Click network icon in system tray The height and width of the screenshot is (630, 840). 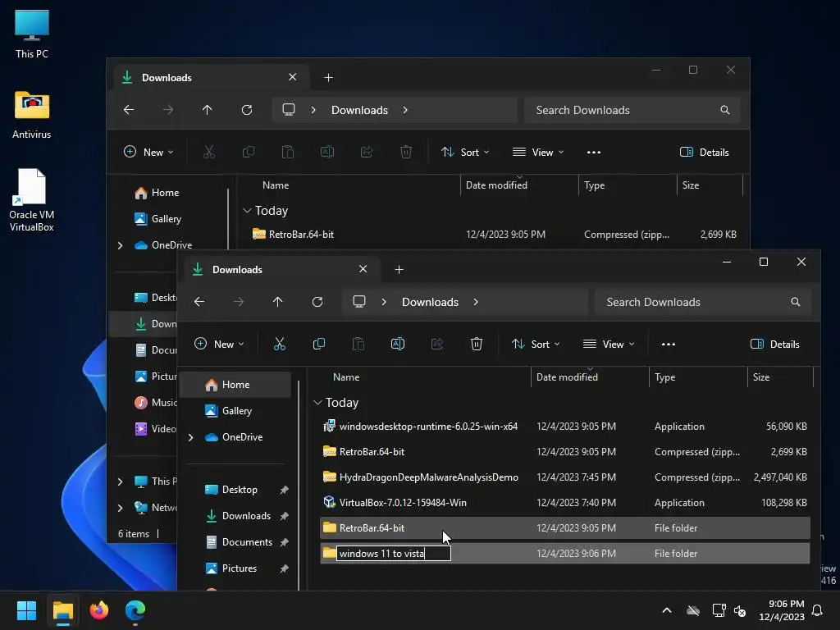click(719, 610)
